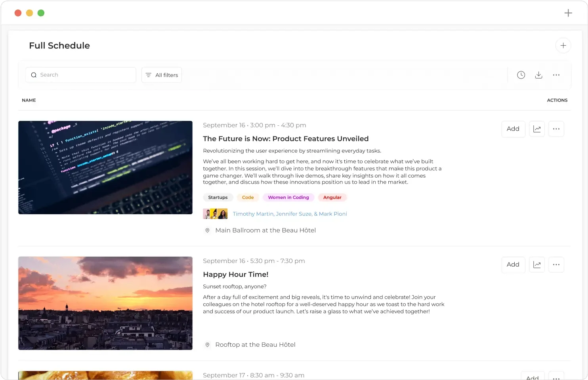Viewport: 588px width, 380px height.
Task: Click the September 16 · 3:00 pm - 4:30 pm time
Action: point(254,125)
